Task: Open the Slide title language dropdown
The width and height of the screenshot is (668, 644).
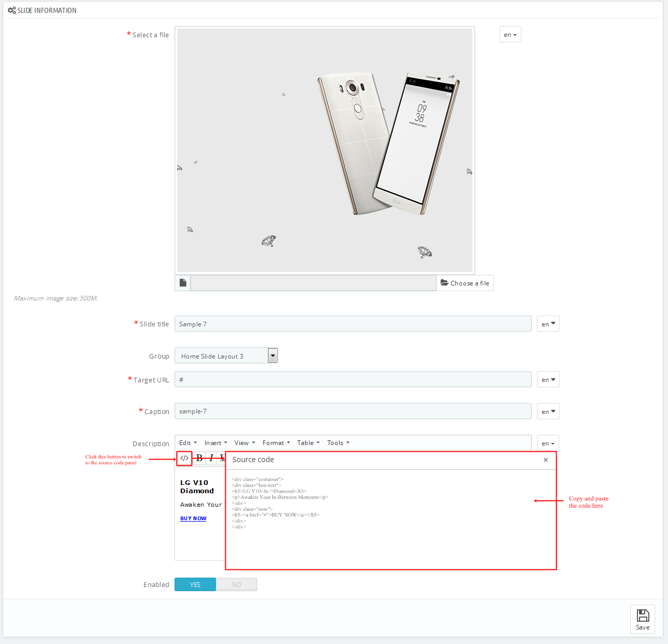Action: (548, 324)
